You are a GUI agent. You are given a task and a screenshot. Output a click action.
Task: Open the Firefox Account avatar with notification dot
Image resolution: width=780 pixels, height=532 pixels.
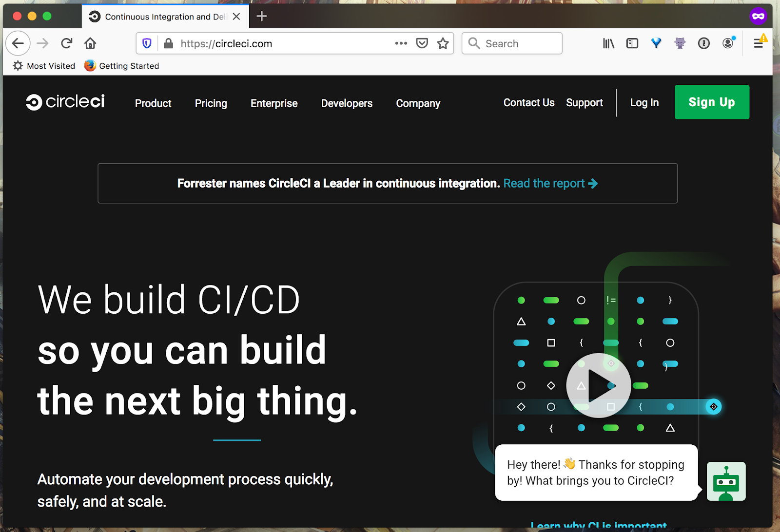tap(728, 43)
